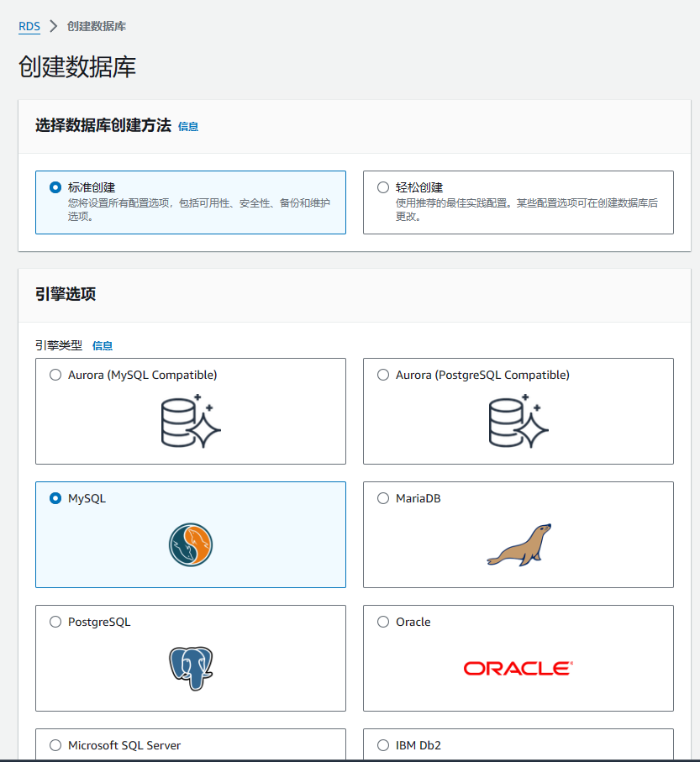This screenshot has height=762, width=700.
Task: Choose Aurora (MySQL Compatible) radio button
Action: (x=55, y=375)
